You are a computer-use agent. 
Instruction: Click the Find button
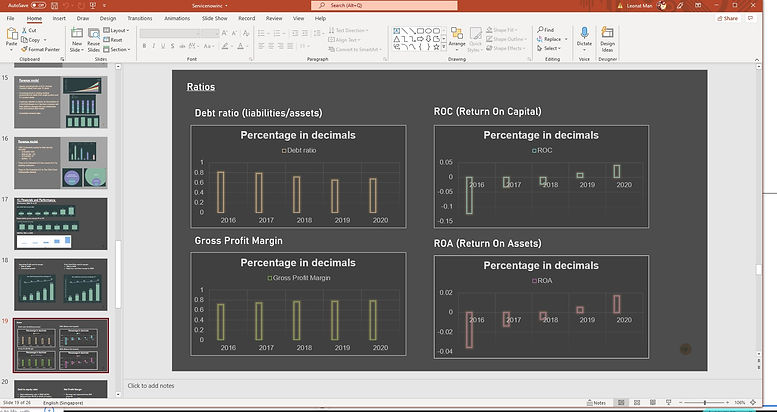[x=546, y=30]
